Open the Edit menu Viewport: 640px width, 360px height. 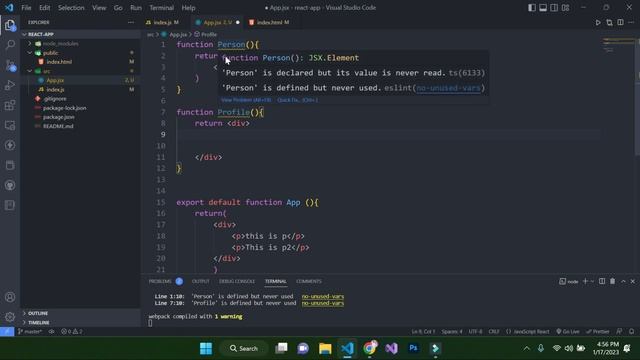click(44, 7)
